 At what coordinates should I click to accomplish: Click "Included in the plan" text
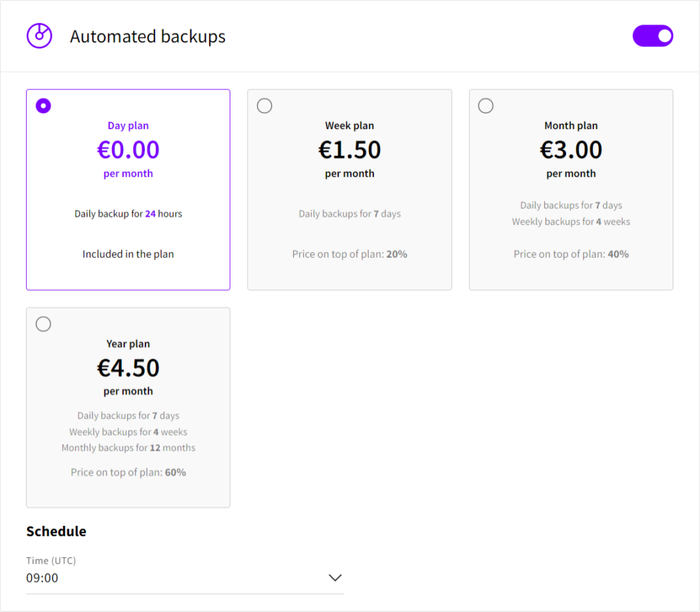pyautogui.click(x=129, y=254)
